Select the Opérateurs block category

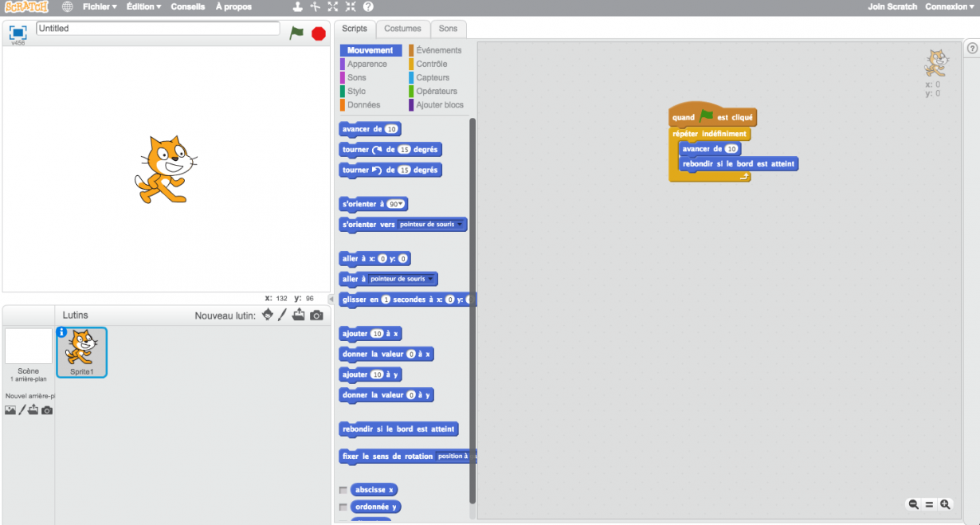tap(437, 91)
